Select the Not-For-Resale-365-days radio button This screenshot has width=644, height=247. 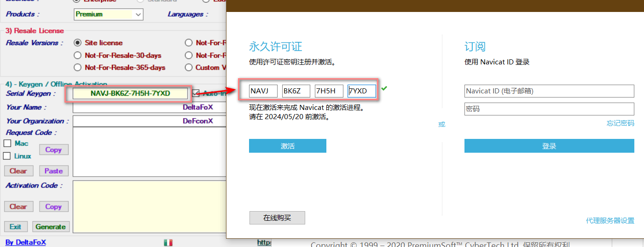click(x=78, y=68)
